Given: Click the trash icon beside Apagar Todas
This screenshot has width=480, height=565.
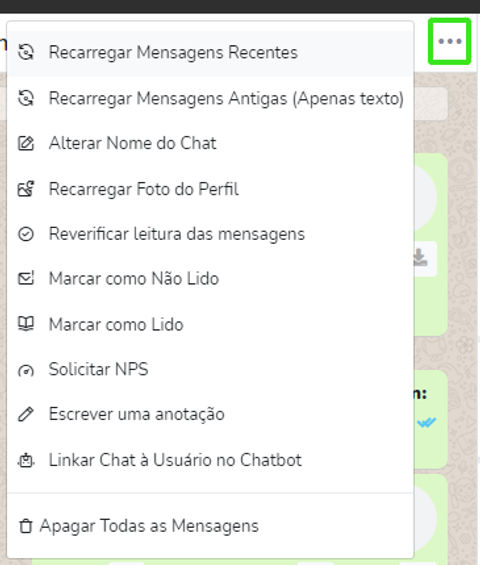Looking at the screenshot, I should click(x=26, y=526).
